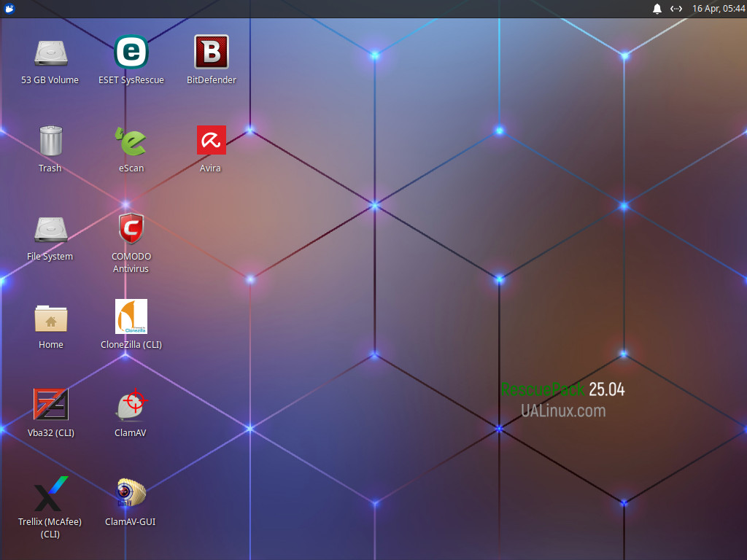The width and height of the screenshot is (747, 560).
Task: Select Trellix (McAfee) (CLI) icon
Action: click(x=50, y=494)
